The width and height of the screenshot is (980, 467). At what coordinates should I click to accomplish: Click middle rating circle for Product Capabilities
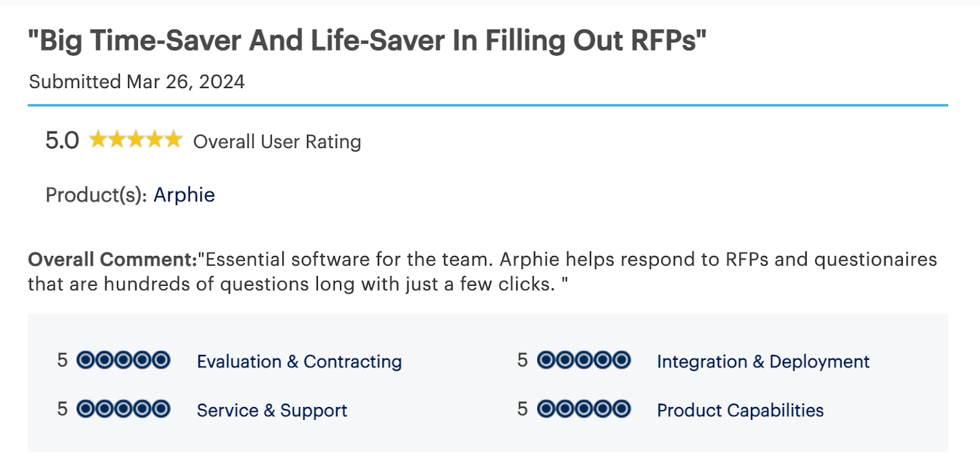[x=584, y=408]
